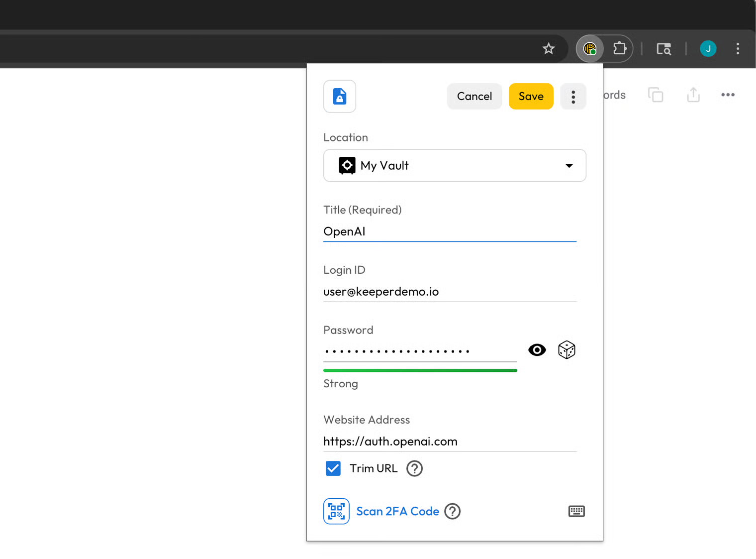Image resolution: width=756 pixels, height=559 pixels.
Task: Click into the Login ID field
Action: [450, 292]
